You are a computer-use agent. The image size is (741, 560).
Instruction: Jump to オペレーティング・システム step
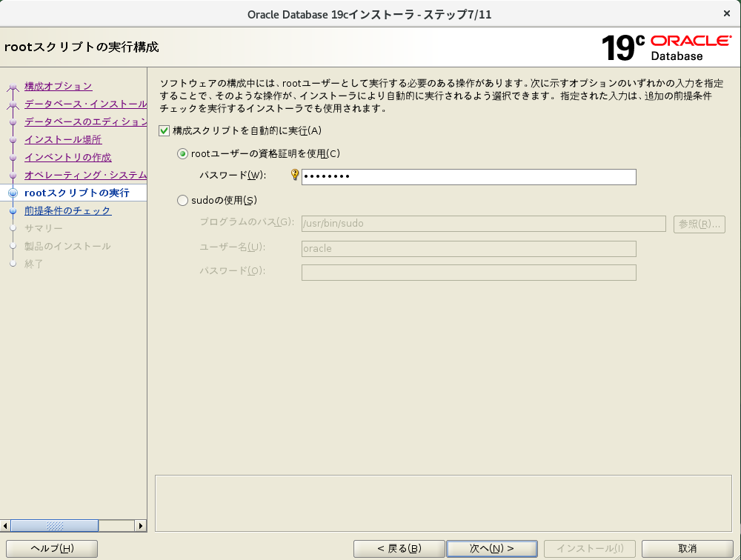(x=85, y=175)
